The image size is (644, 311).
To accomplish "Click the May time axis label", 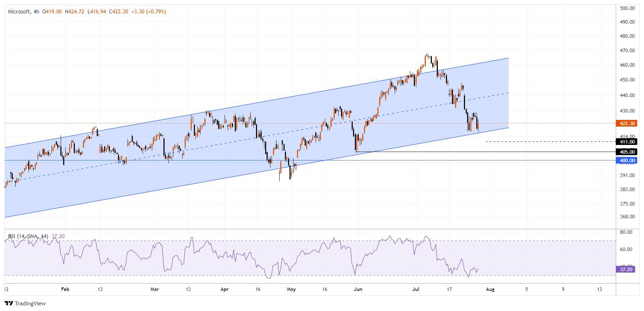I will 291,289.
